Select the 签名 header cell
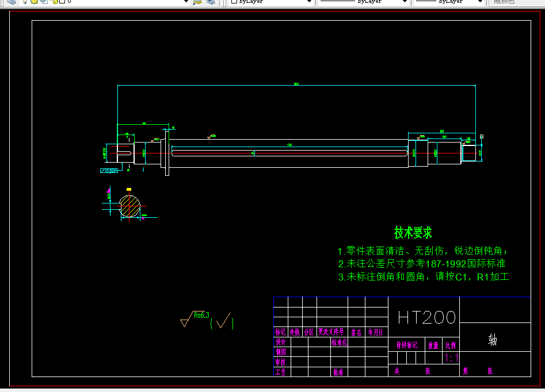The image size is (545, 392). point(356,332)
